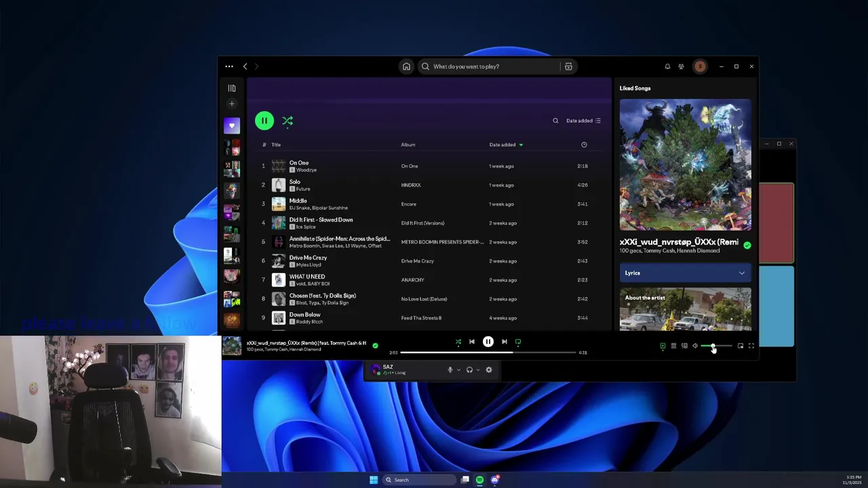Select the 'Annihilate (Spider-Man...)' track
The image size is (868, 488).
(340, 239)
